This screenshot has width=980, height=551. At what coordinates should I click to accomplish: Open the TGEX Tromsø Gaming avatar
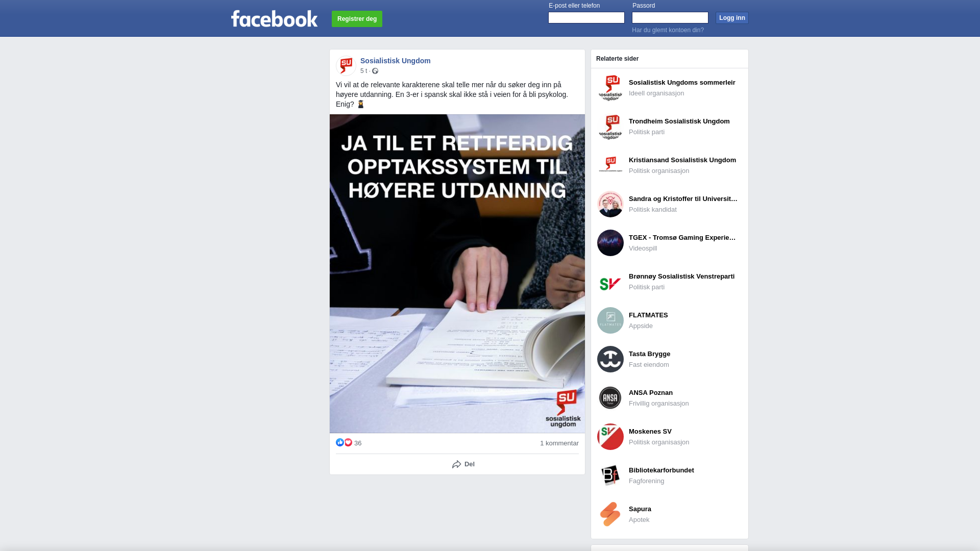click(610, 243)
